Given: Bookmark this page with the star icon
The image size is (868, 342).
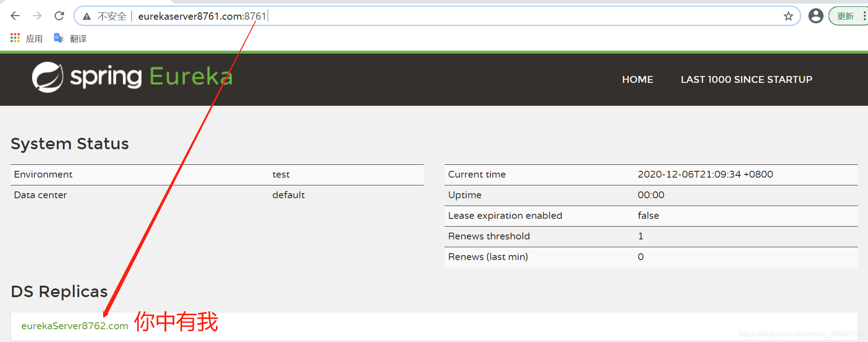Looking at the screenshot, I should pos(788,16).
